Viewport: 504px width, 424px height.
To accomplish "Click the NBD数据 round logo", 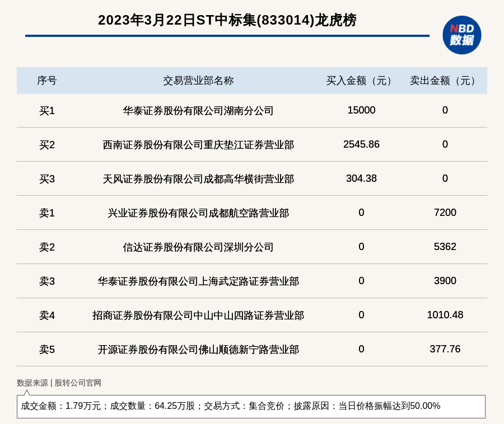I will [461, 35].
